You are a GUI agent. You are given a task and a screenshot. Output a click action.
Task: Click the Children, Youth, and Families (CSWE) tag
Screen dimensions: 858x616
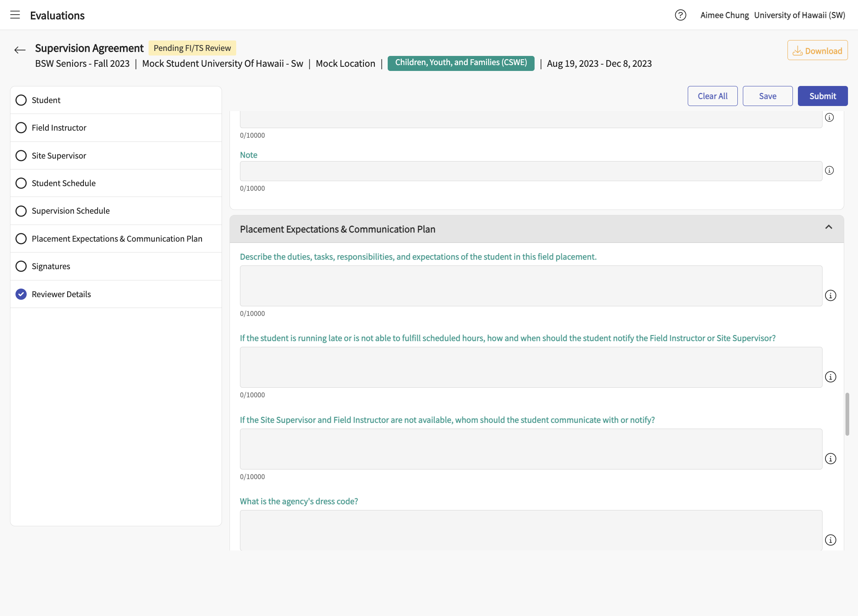pyautogui.click(x=461, y=63)
